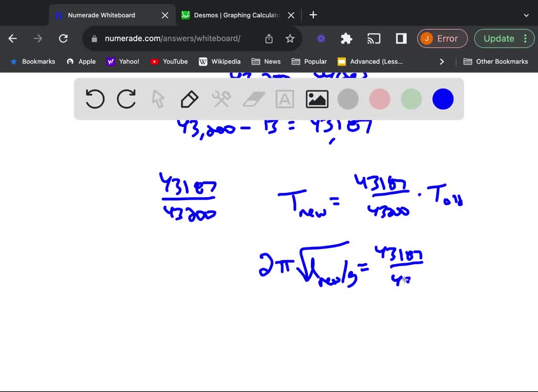The image size is (538, 392).
Task: Pick the blue pen color
Action: point(443,99)
